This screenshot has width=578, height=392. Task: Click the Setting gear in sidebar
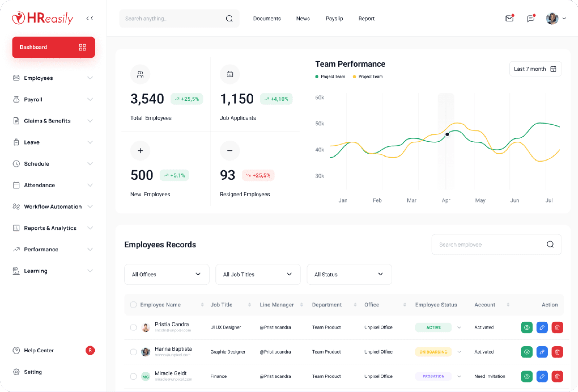click(x=16, y=372)
